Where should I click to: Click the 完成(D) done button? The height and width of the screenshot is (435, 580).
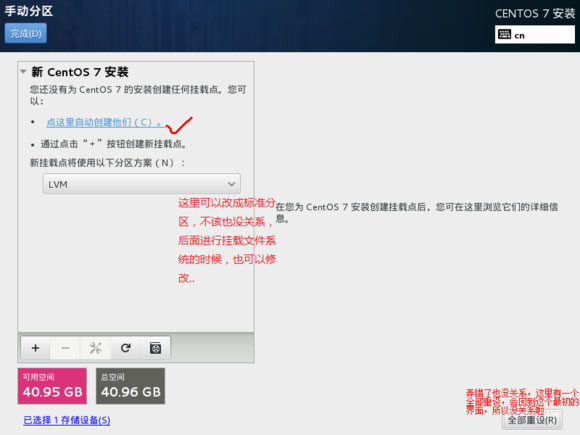(x=26, y=33)
